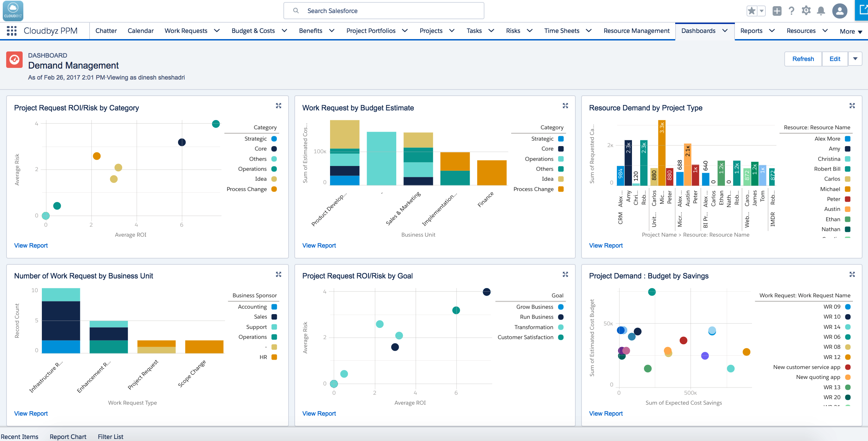Expand Project Request ROI/Risk by Category chart
Viewport: 868px width, 441px height.
coord(279,106)
